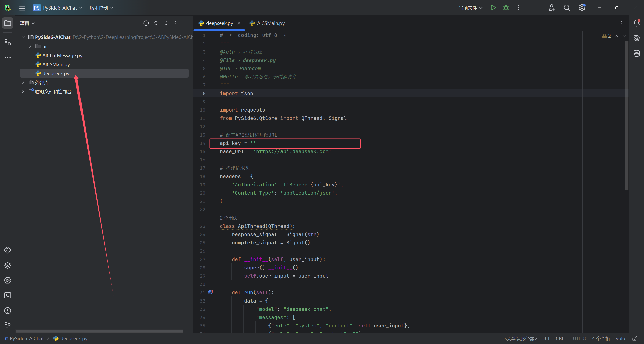
Task: Click the 2 个用法 usages hint
Action: [229, 218]
